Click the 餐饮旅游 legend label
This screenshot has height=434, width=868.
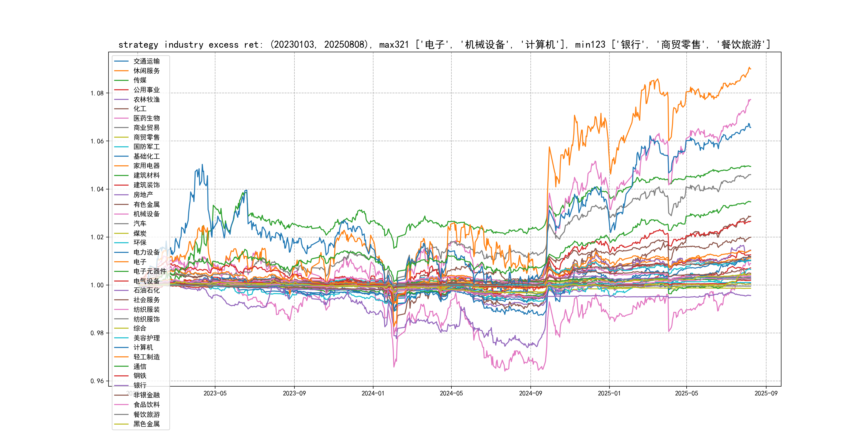coord(146,414)
